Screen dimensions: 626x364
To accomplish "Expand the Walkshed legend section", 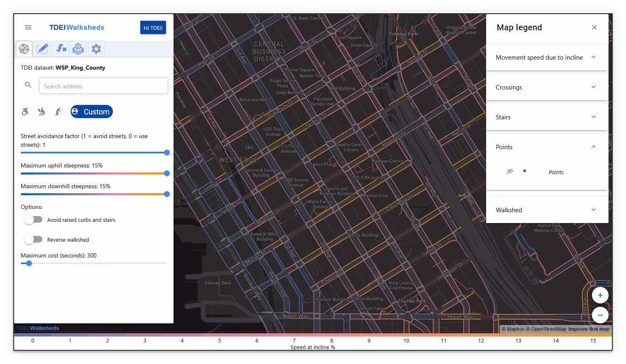I will click(547, 210).
